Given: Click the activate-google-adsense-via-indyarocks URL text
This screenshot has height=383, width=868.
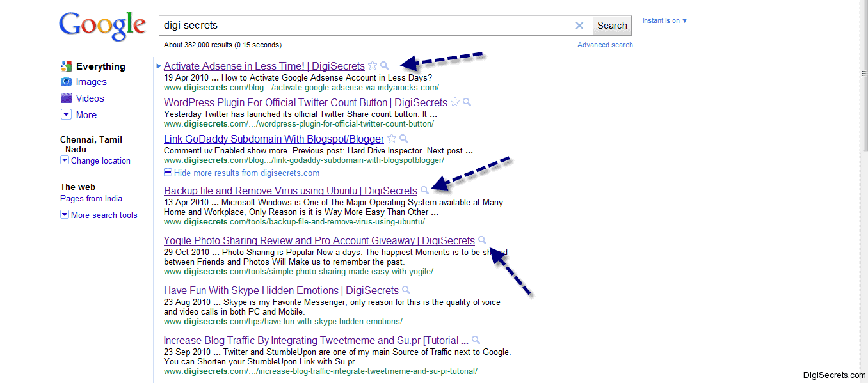Looking at the screenshot, I should (301, 88).
